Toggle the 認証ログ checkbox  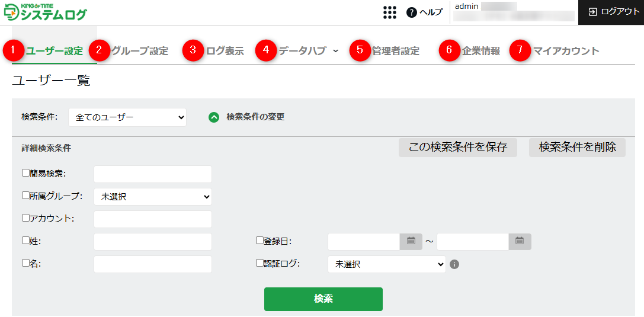tap(259, 263)
